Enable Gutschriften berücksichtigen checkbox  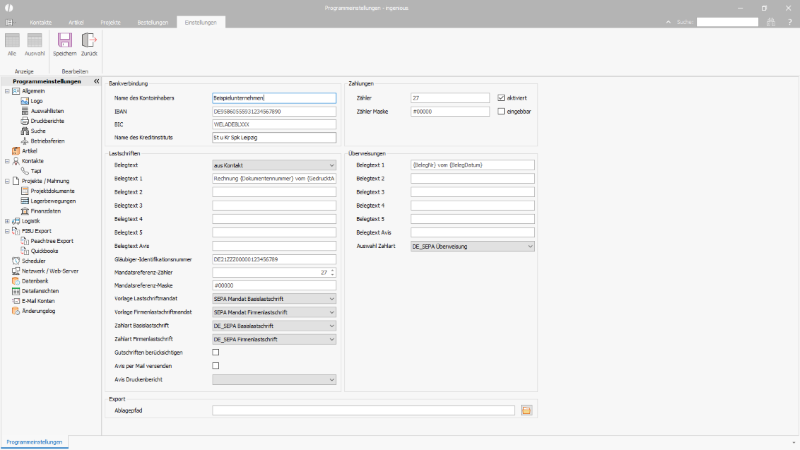[216, 352]
